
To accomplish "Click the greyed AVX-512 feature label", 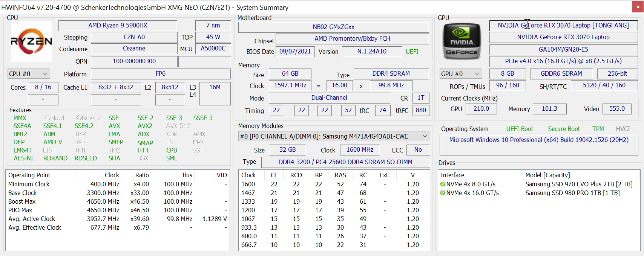I will pyautogui.click(x=178, y=126).
